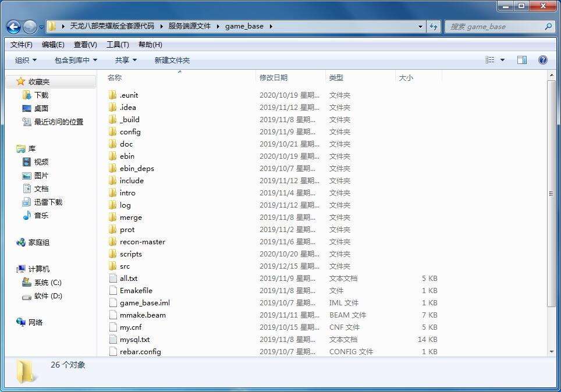This screenshot has height=392, width=561.
Task: Open Windows Explorer help
Action: coord(542,59)
